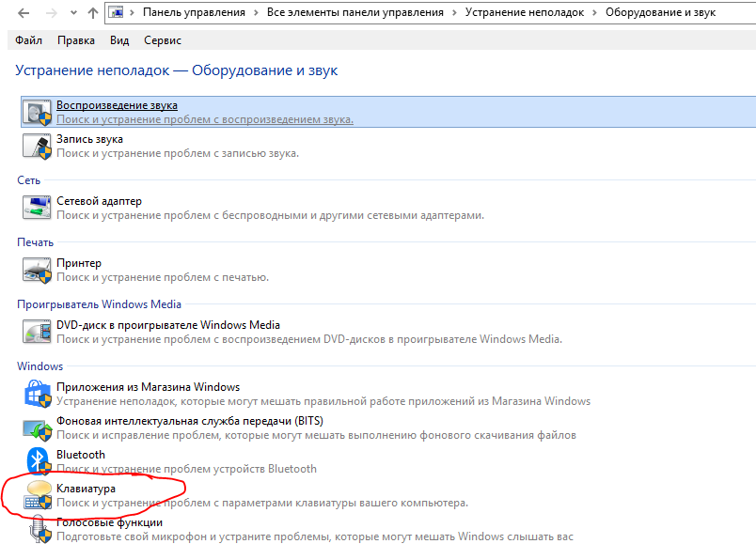756x544 pixels.
Task: Click the Проигрыватель Windows Media group header
Action: tap(99, 304)
